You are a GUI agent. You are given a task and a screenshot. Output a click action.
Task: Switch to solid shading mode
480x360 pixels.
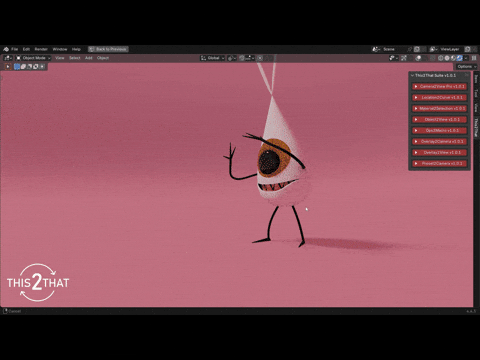(x=447, y=58)
